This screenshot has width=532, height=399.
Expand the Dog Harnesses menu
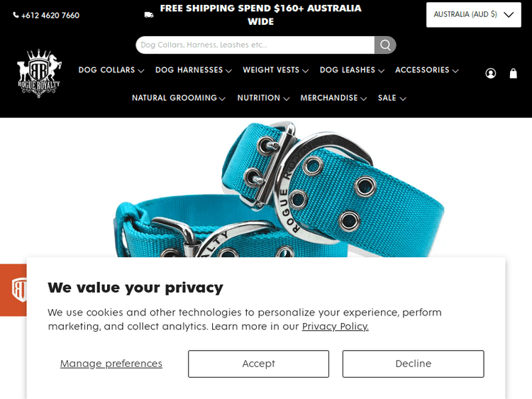click(194, 70)
